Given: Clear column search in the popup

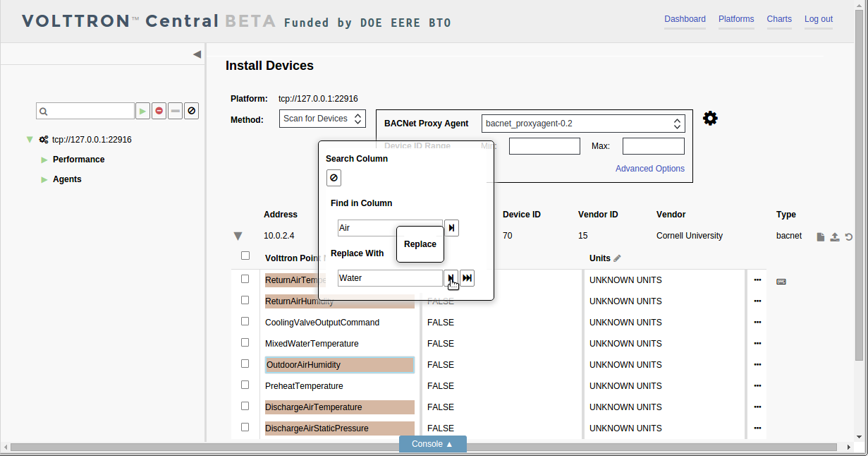Looking at the screenshot, I should click(x=334, y=178).
